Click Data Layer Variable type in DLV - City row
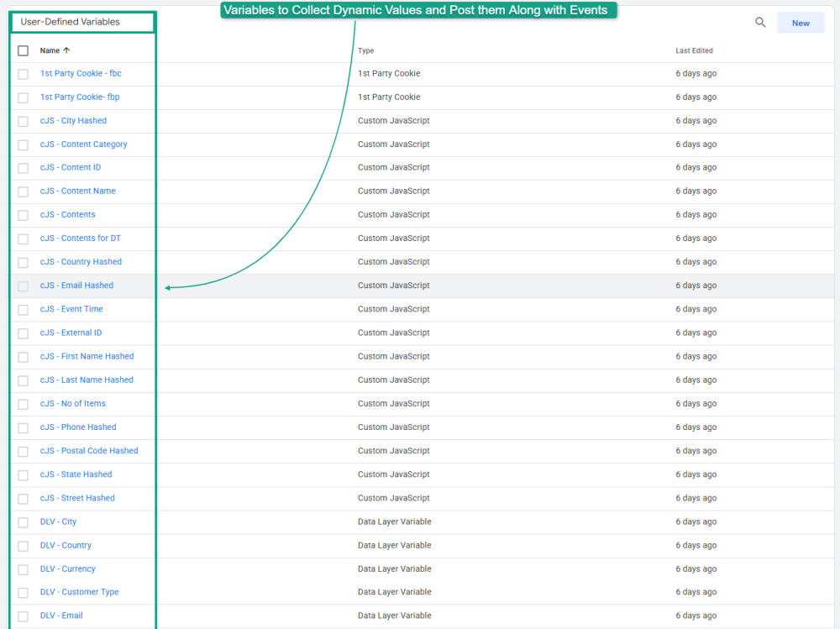Viewport: 840px width, 629px height. coord(394,521)
